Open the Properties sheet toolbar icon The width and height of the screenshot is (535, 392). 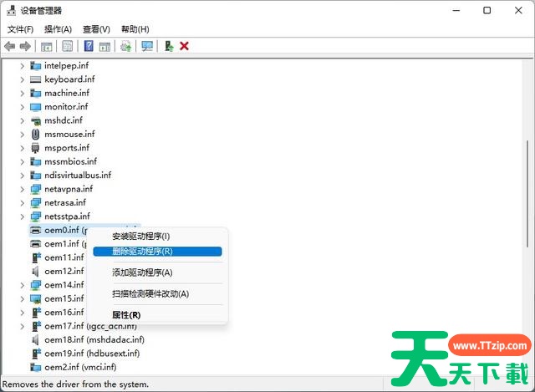point(67,46)
